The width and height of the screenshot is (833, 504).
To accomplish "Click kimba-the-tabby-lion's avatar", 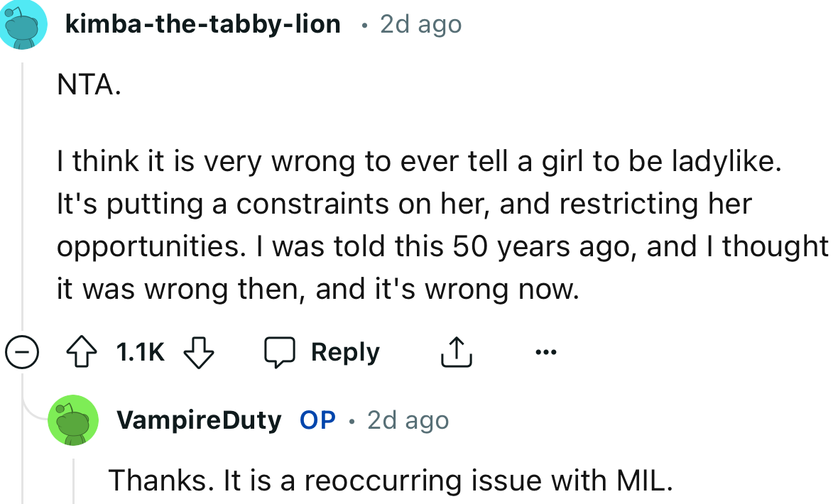I will click(x=23, y=24).
